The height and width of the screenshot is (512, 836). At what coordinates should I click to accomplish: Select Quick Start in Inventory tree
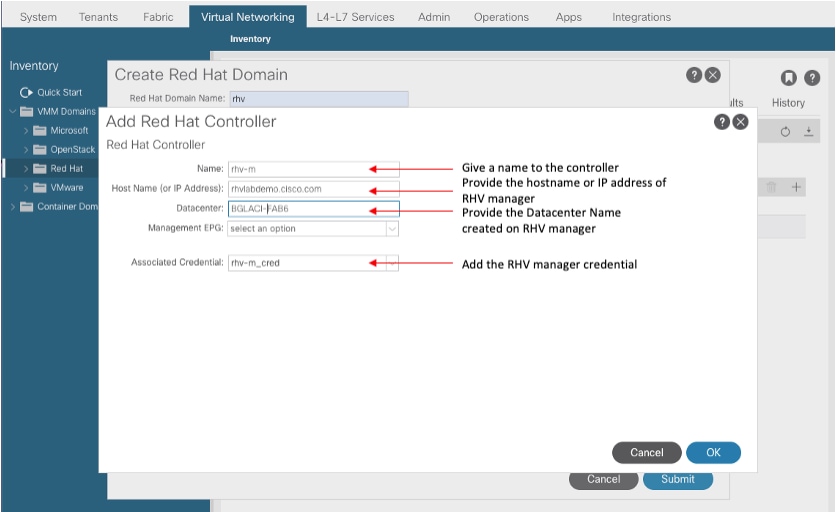[59, 92]
